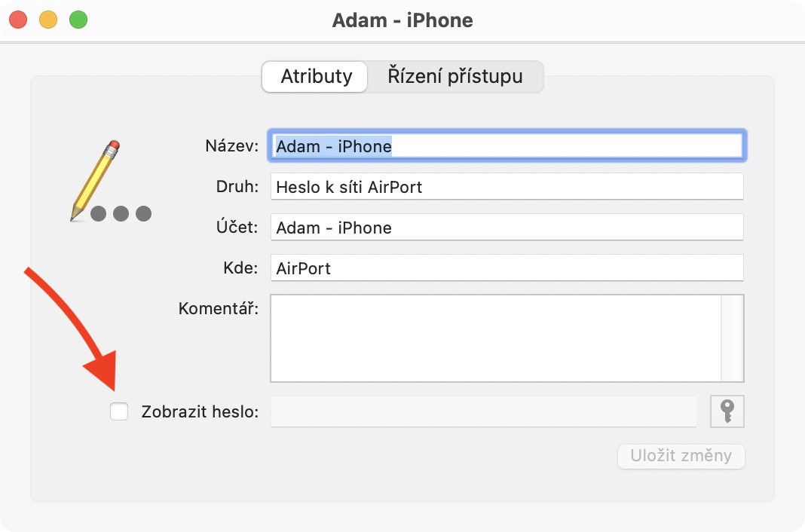Focus the Druh field with AirPort text
This screenshot has width=805, height=532.
point(507,187)
